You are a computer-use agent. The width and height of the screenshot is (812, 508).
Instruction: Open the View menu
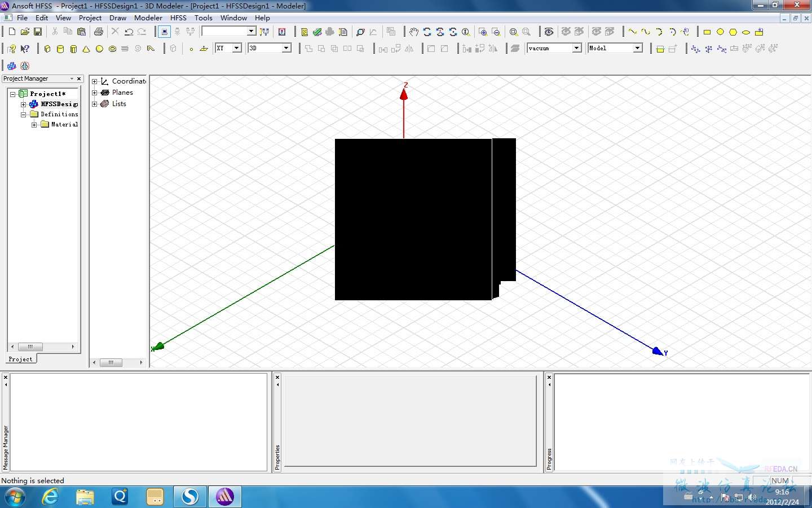point(64,18)
